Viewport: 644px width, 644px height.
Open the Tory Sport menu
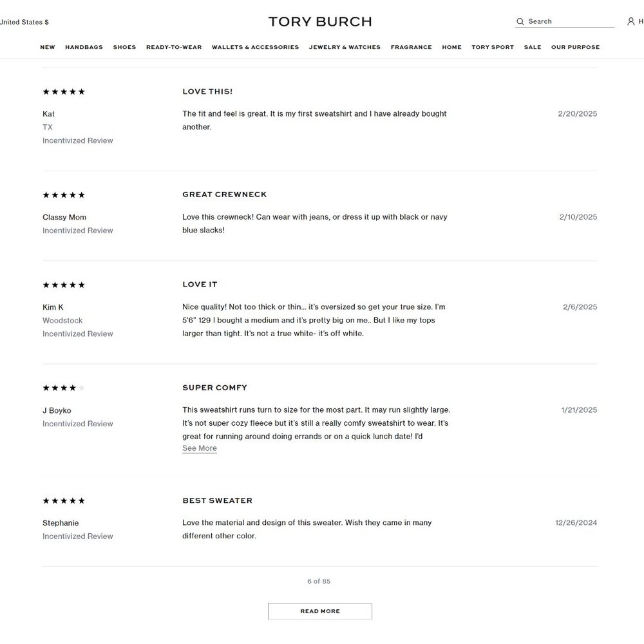(493, 48)
